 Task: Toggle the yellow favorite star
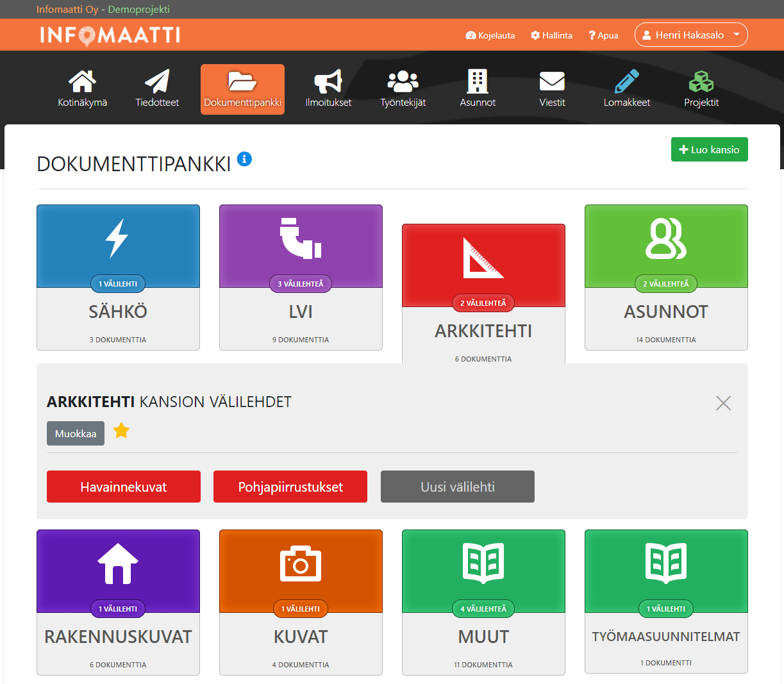121,431
